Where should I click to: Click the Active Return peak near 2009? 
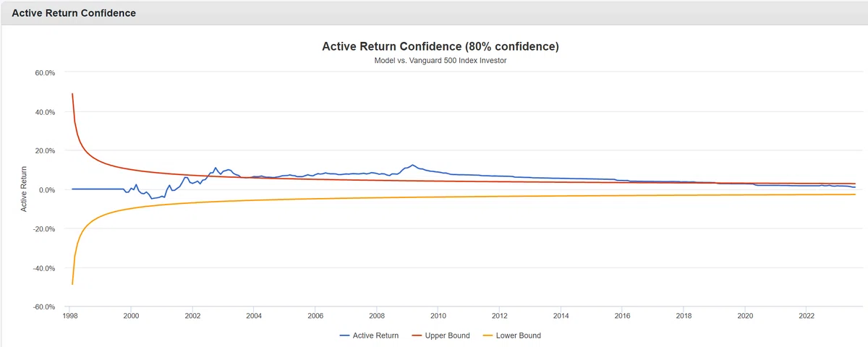coord(413,165)
